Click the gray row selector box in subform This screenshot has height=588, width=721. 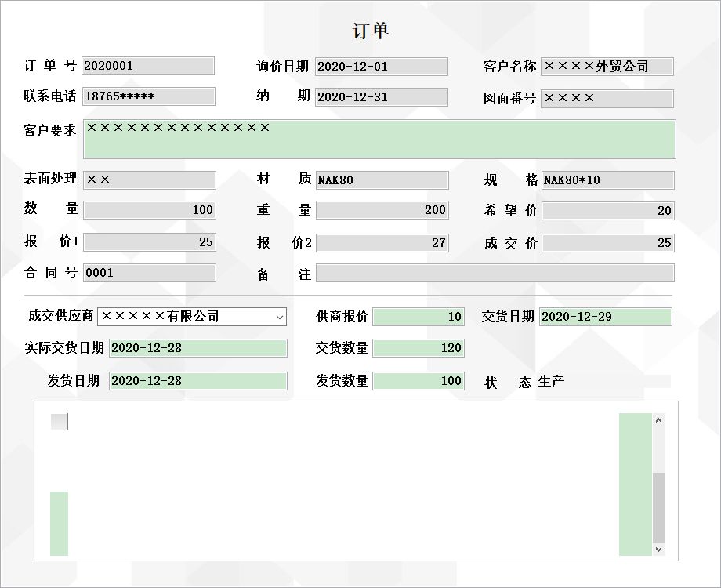coord(59,422)
